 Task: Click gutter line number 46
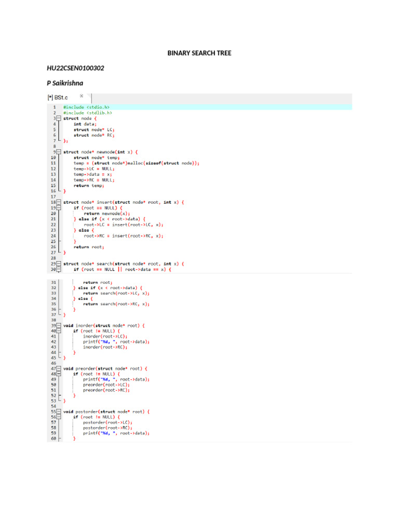pos(54,363)
